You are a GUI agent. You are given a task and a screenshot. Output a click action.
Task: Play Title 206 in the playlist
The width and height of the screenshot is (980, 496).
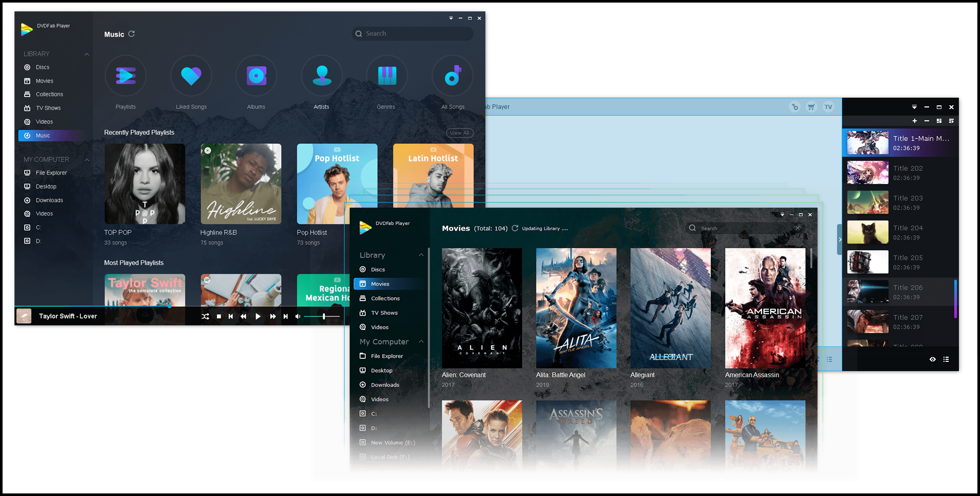[x=900, y=292]
